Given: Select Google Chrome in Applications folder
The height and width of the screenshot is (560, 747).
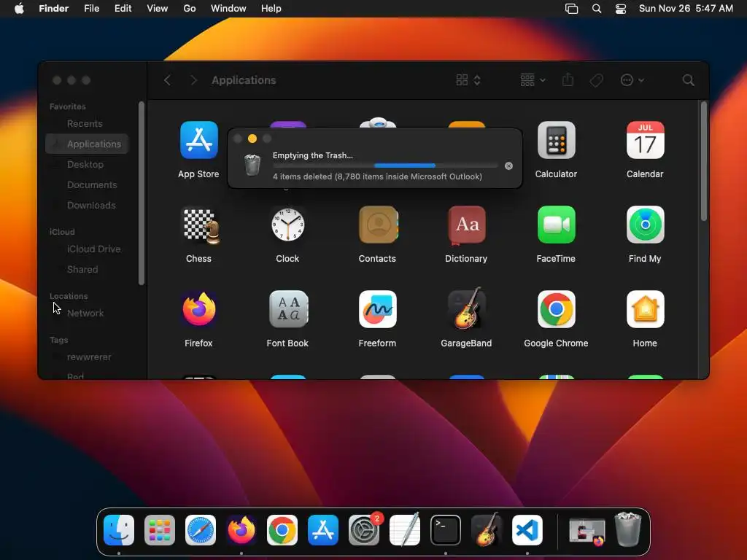Looking at the screenshot, I should (556, 309).
